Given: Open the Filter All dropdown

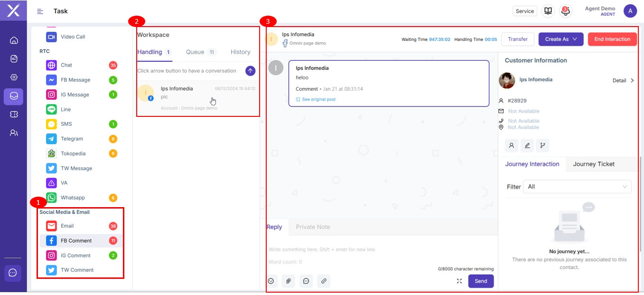Looking at the screenshot, I should pyautogui.click(x=577, y=187).
